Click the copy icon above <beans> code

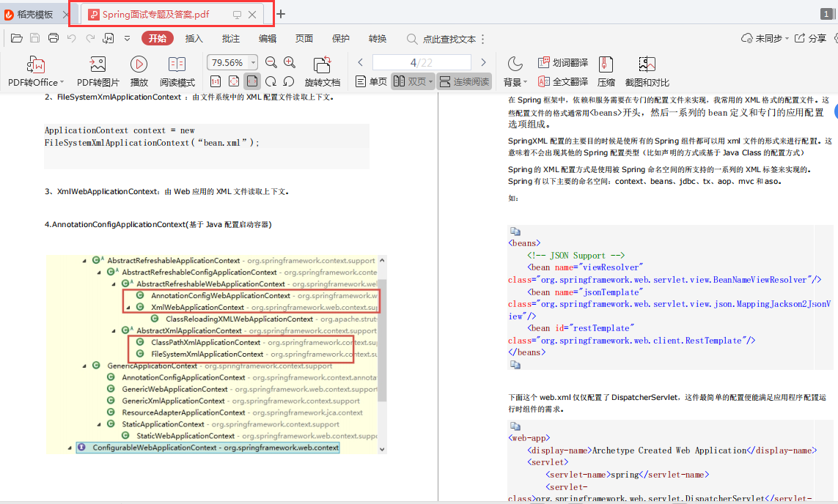click(x=515, y=231)
